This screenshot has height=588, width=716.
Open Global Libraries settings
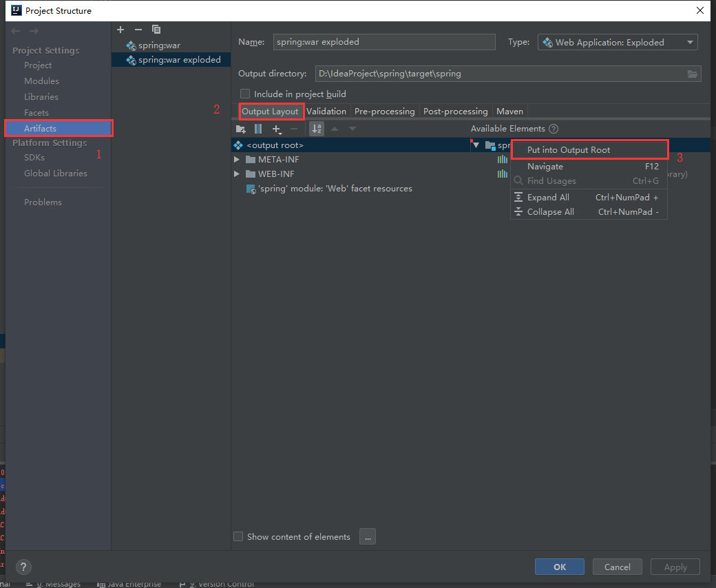[x=56, y=174]
